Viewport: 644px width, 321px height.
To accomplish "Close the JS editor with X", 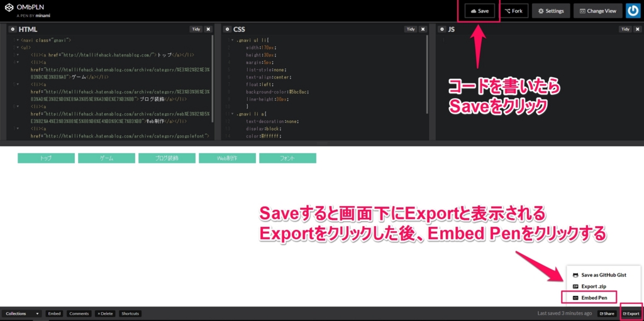I will [x=637, y=29].
